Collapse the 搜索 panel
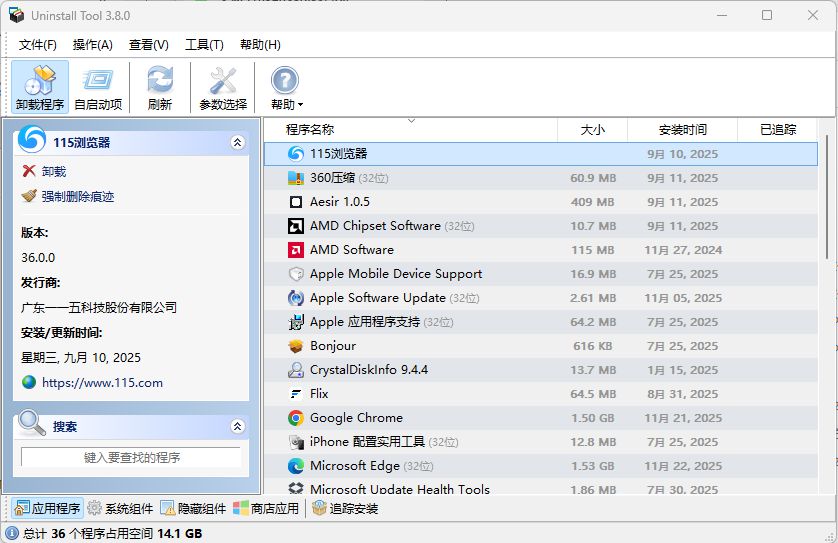Screen dimensions: 838x543 pos(238,426)
